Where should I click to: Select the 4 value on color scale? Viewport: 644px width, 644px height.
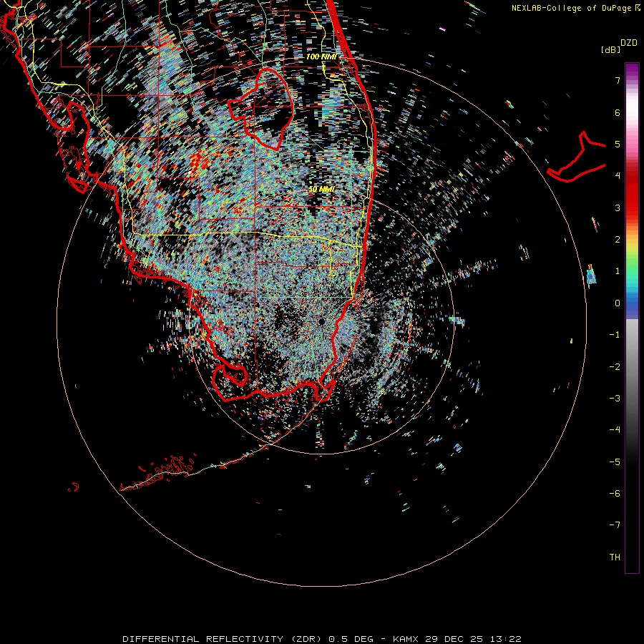618,176
